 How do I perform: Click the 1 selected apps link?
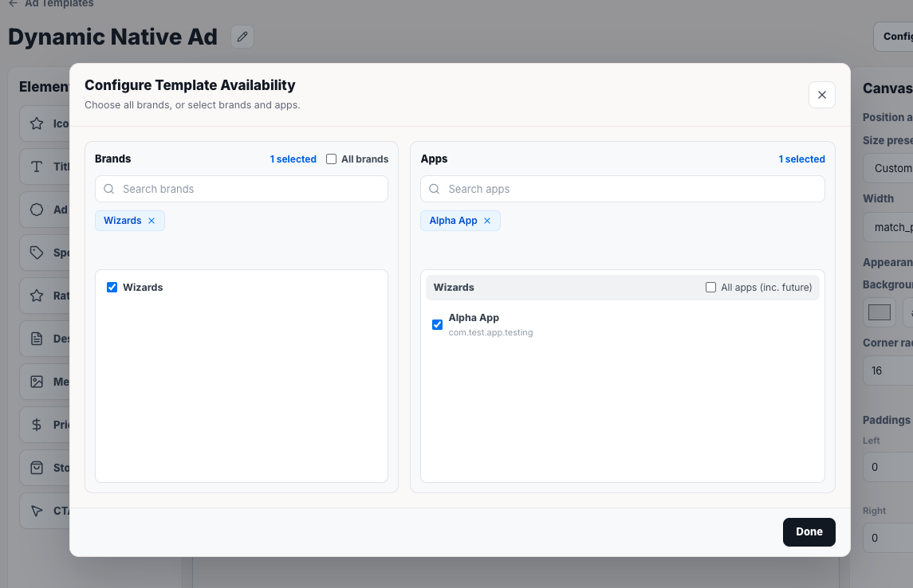[801, 159]
